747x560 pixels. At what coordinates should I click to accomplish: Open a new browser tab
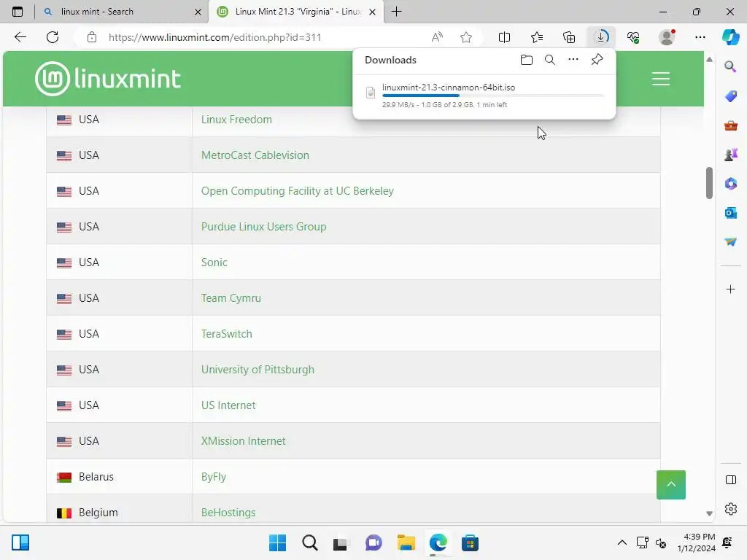(396, 12)
